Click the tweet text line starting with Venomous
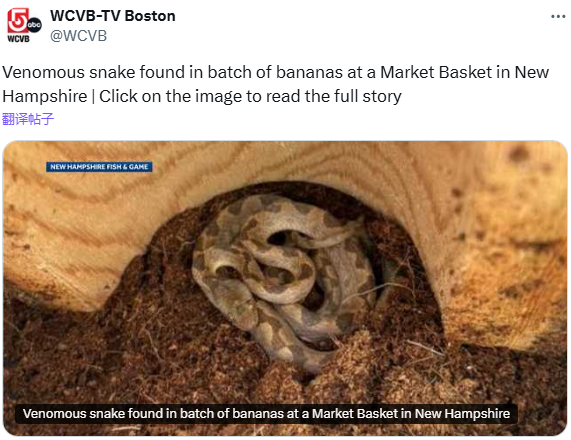The image size is (571, 440). click(275, 72)
